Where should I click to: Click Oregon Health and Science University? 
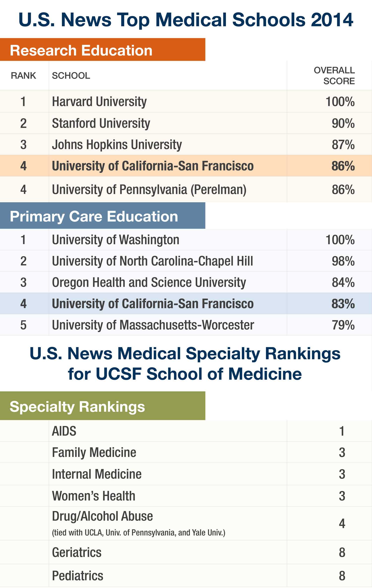click(x=149, y=283)
